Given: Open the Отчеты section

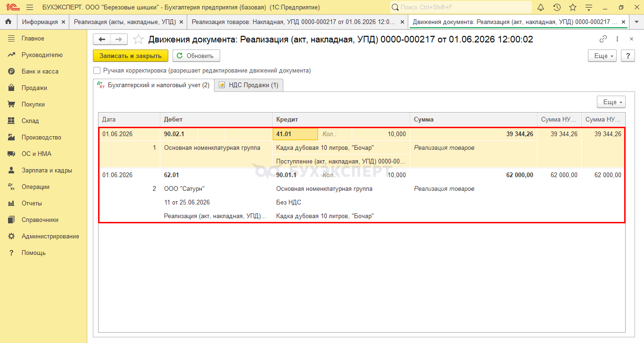Looking at the screenshot, I should coord(32,204).
